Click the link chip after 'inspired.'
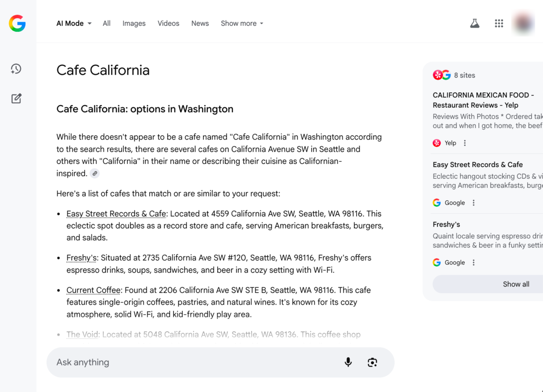This screenshot has width=543, height=392. [x=95, y=173]
